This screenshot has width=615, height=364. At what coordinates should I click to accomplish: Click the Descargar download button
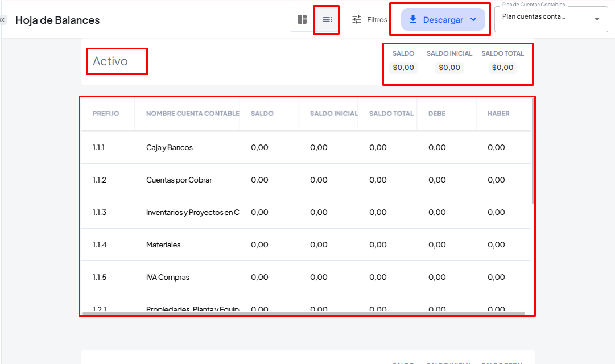[443, 19]
